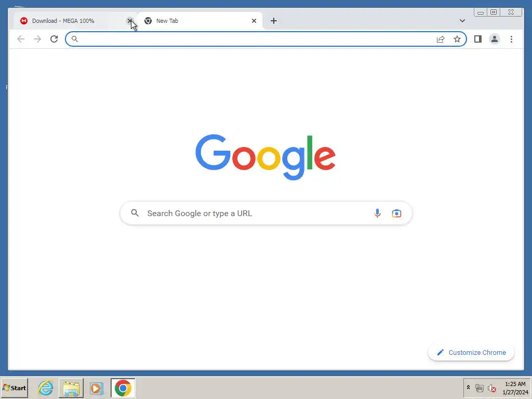This screenshot has height=399, width=532.
Task: Close the Download - MEGA 100% tab
Action: point(129,21)
